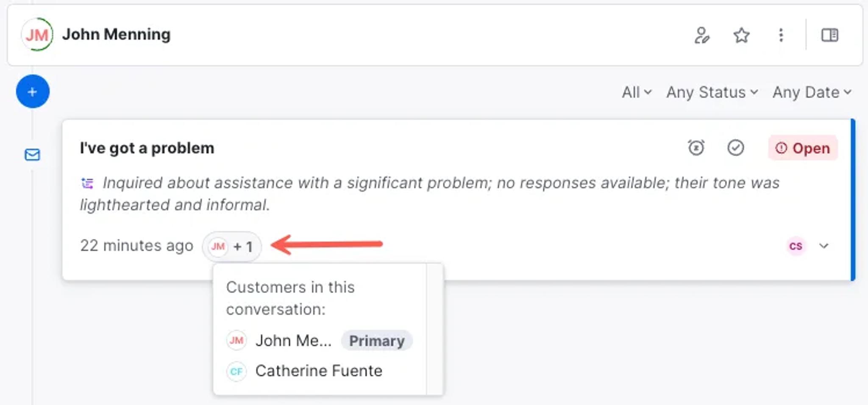This screenshot has height=405, width=868.
Task: Expand conversation with chevron near CS
Action: pyautogui.click(x=823, y=246)
